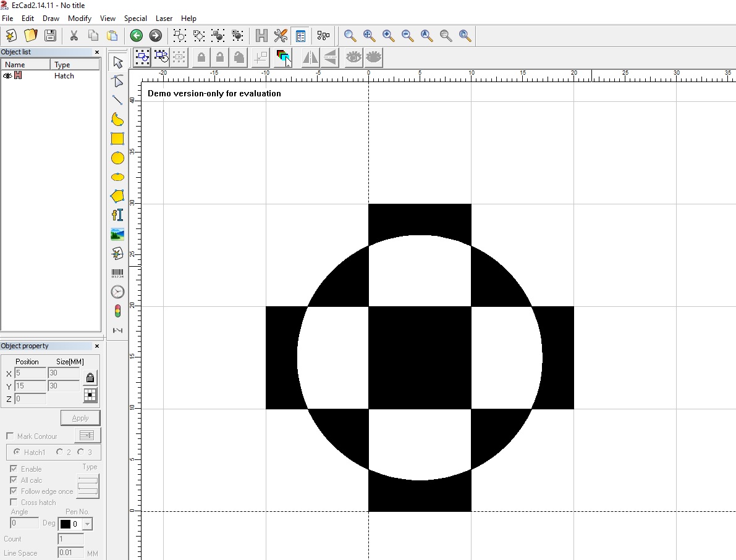Open the Pen No. dropdown arrow

point(87,524)
